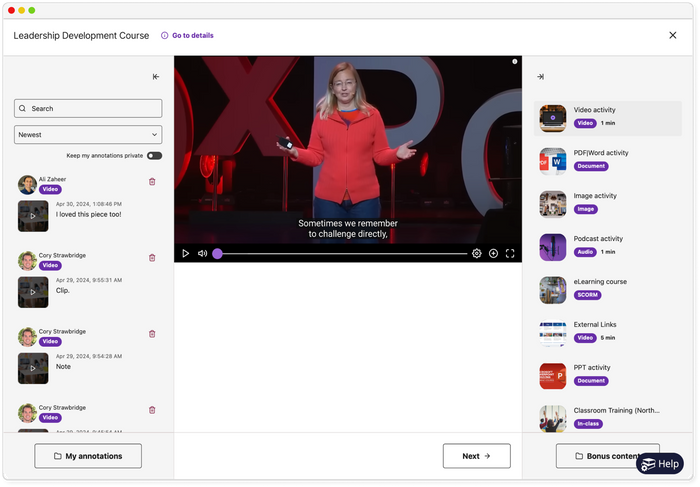Delete the bottom Cory Strawbridge annotation
Image resolution: width=700 pixels, height=487 pixels.
pyautogui.click(x=152, y=410)
